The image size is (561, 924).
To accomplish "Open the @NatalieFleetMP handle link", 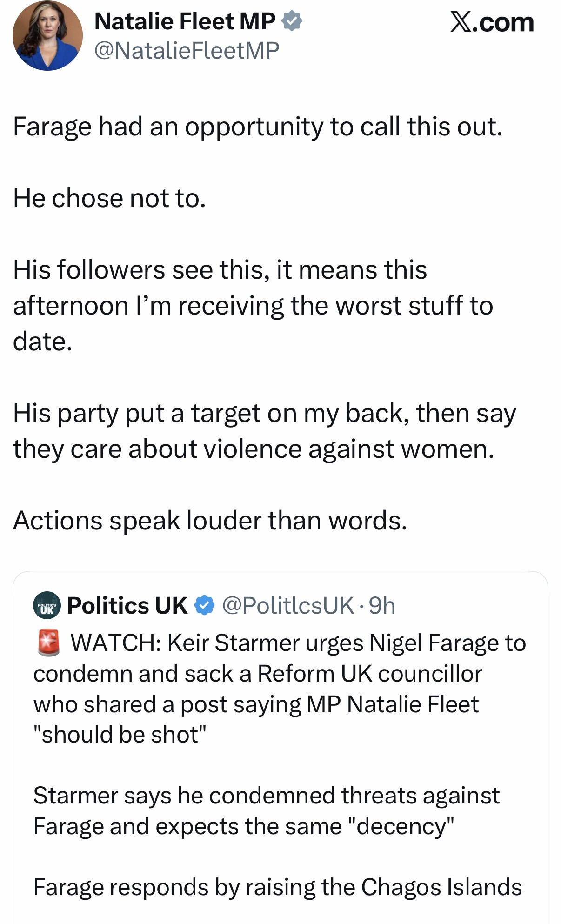I will click(187, 50).
